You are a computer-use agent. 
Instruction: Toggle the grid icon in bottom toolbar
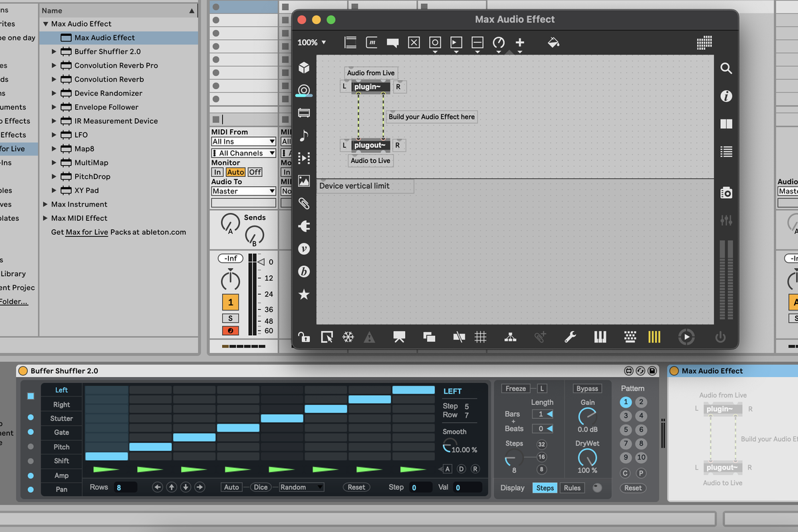point(480,337)
